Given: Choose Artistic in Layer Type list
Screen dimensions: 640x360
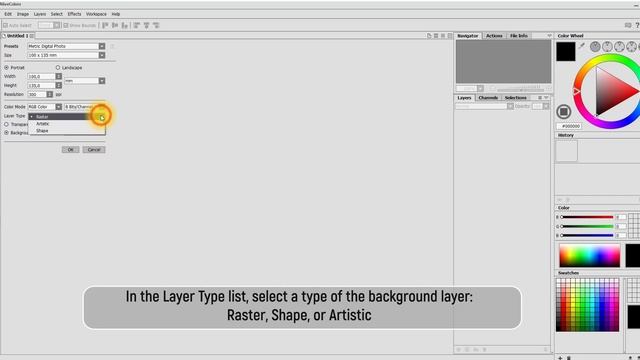Looking at the screenshot, I should pyautogui.click(x=67, y=124).
